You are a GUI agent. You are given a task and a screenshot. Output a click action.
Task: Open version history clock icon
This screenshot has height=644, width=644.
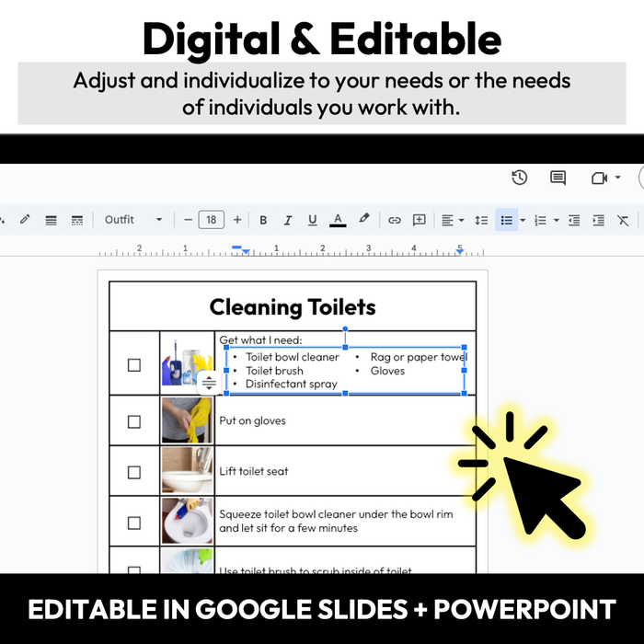[520, 178]
